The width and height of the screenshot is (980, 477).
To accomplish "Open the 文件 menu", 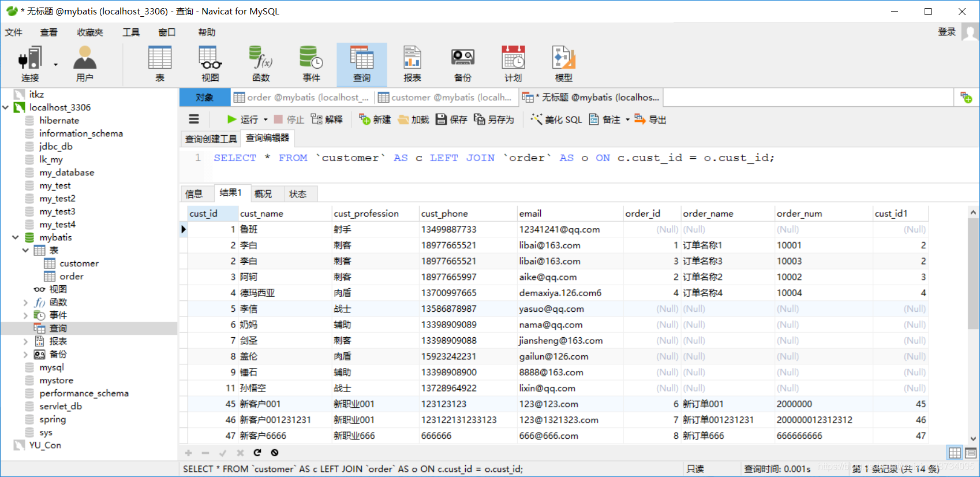I will tap(14, 32).
